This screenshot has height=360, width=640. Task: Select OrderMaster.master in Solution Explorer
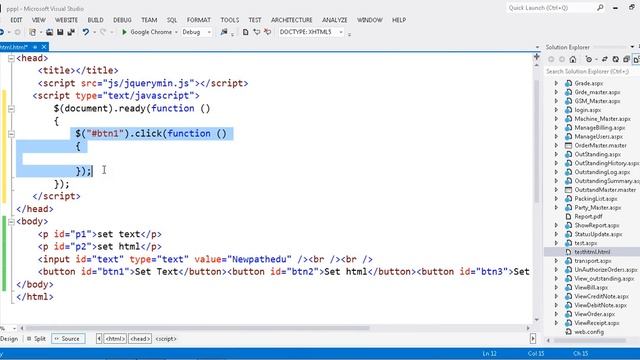coord(600,145)
